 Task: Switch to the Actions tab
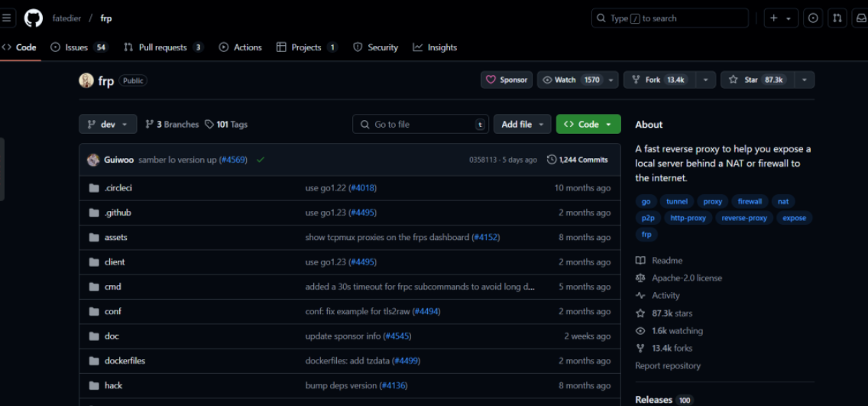(240, 47)
